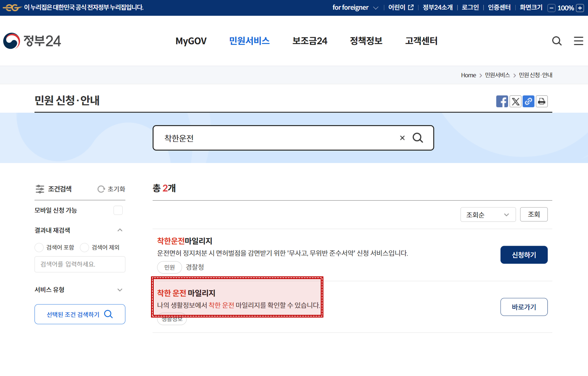
Task: Click the 초기화 reset icon
Action: [101, 189]
